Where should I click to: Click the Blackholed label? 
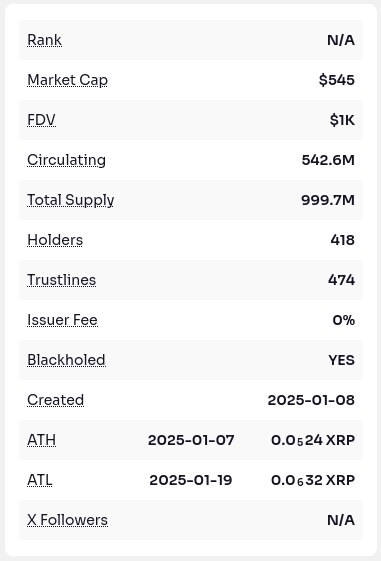point(66,360)
